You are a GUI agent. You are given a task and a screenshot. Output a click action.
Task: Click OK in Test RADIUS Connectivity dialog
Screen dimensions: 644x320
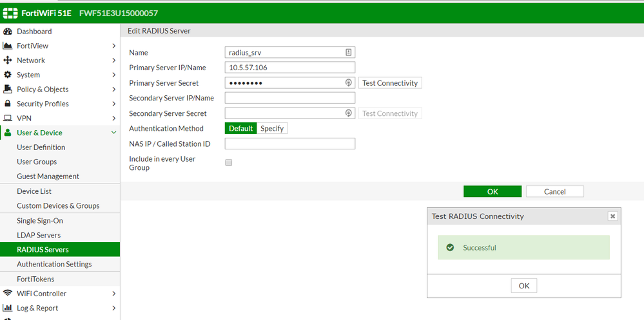click(523, 285)
